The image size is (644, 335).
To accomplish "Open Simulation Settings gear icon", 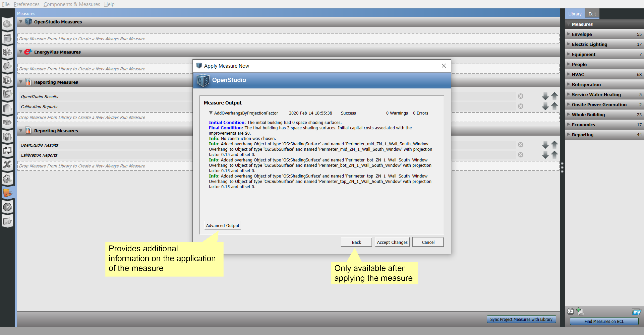I will pyautogui.click(x=7, y=178).
